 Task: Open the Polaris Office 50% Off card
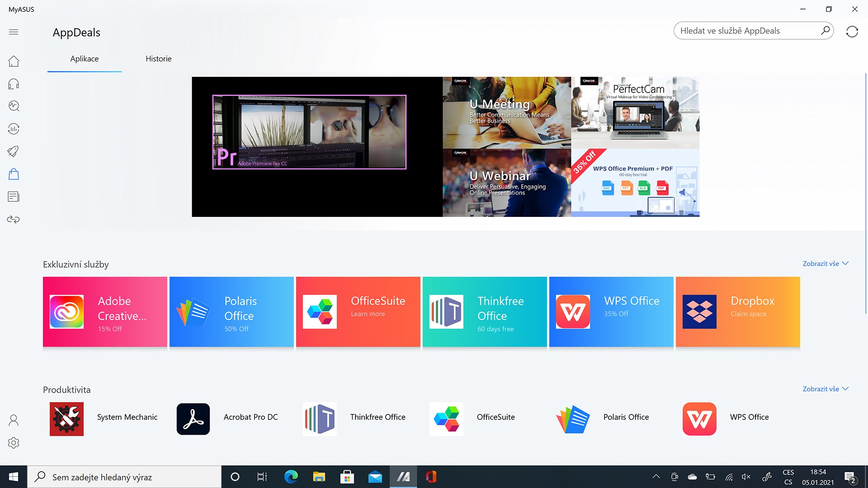[231, 312]
